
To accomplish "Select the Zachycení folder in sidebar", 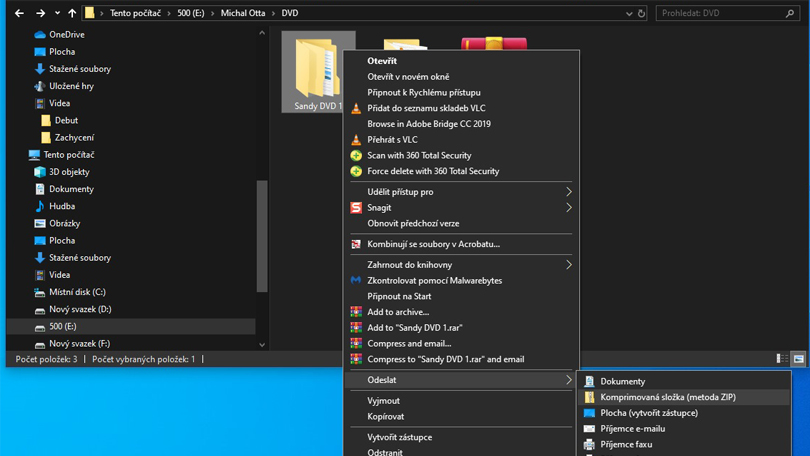I will [74, 137].
